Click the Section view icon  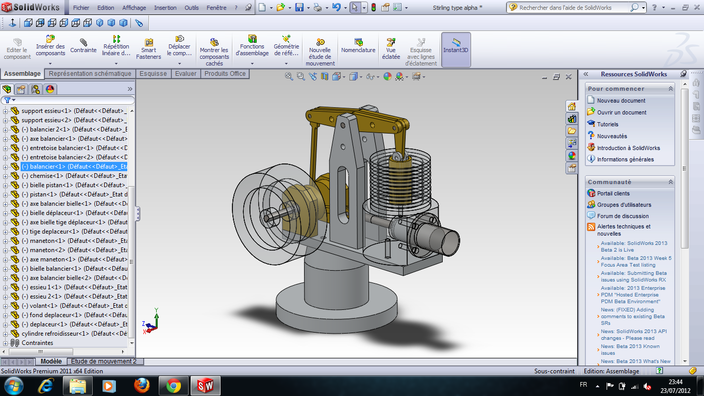[325, 77]
